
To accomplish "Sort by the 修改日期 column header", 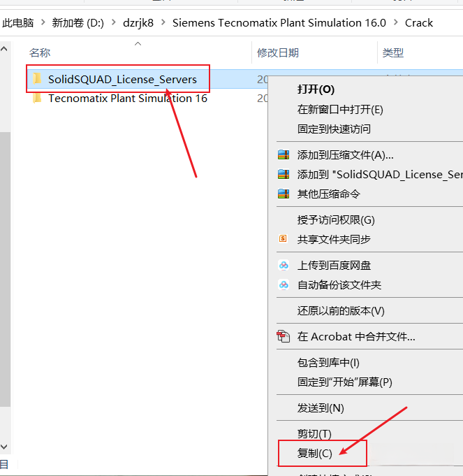I will [278, 53].
